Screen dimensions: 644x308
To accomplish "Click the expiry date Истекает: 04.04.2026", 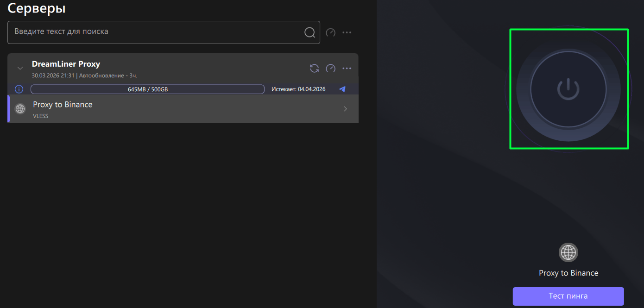I will pos(298,89).
